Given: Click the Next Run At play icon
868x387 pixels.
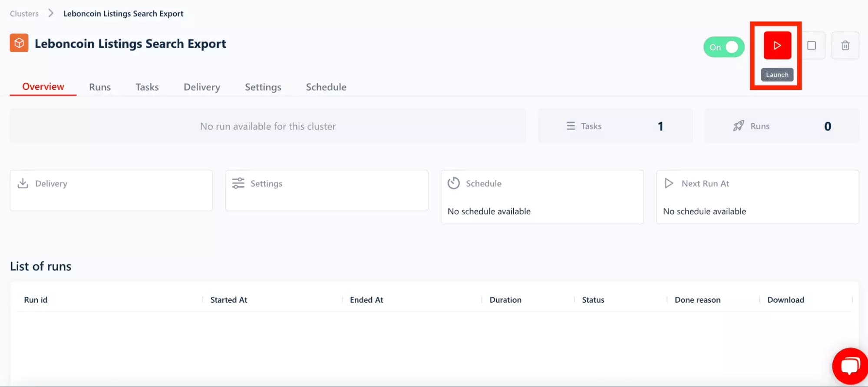Looking at the screenshot, I should pos(669,183).
